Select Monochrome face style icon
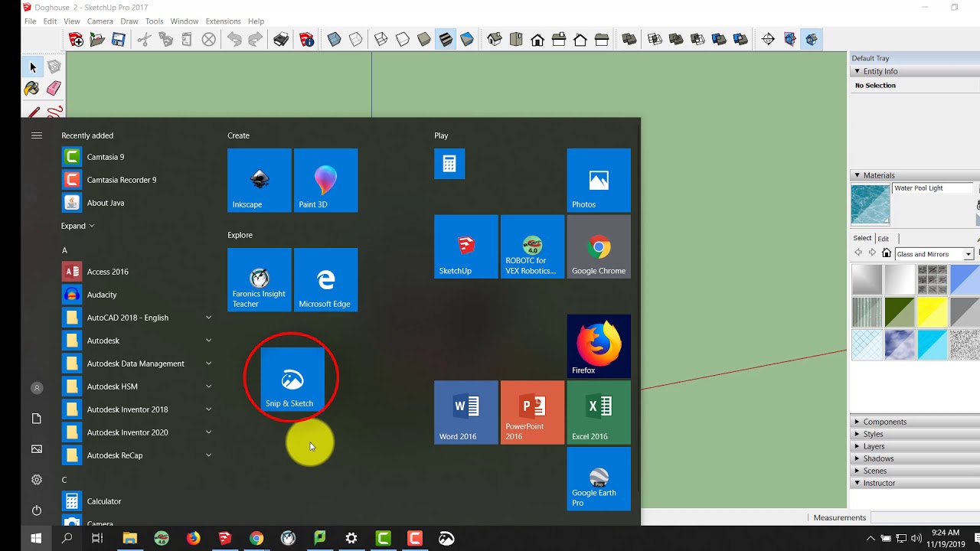 [x=467, y=40]
